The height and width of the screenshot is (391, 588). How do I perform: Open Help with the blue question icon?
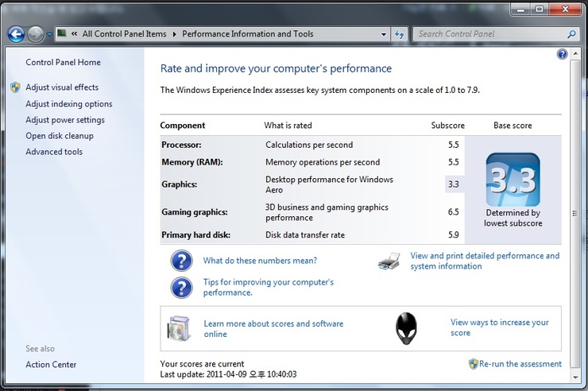click(562, 54)
